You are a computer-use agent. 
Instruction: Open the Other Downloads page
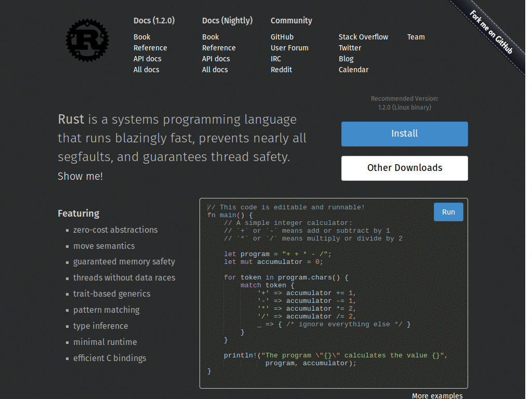click(404, 168)
